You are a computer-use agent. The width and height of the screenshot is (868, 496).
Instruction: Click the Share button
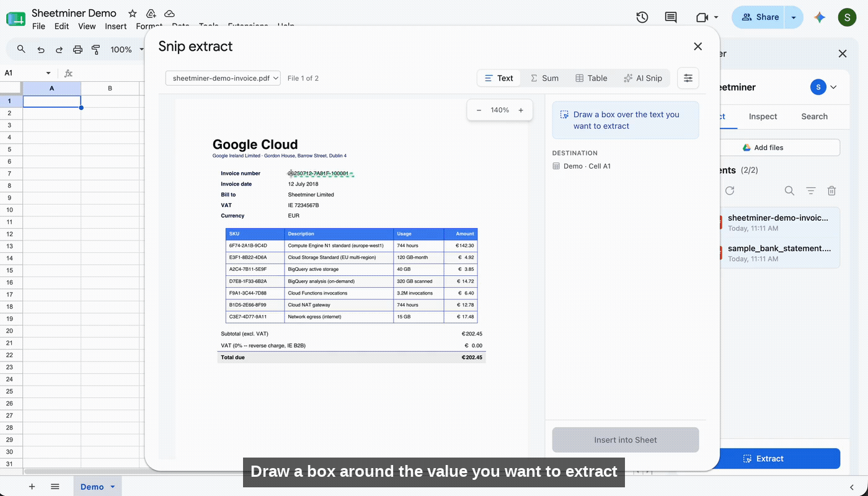pos(759,17)
